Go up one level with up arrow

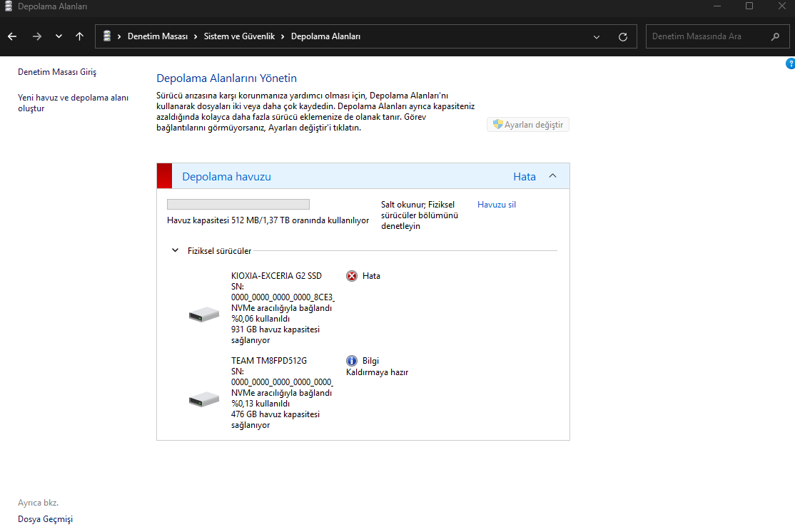80,36
